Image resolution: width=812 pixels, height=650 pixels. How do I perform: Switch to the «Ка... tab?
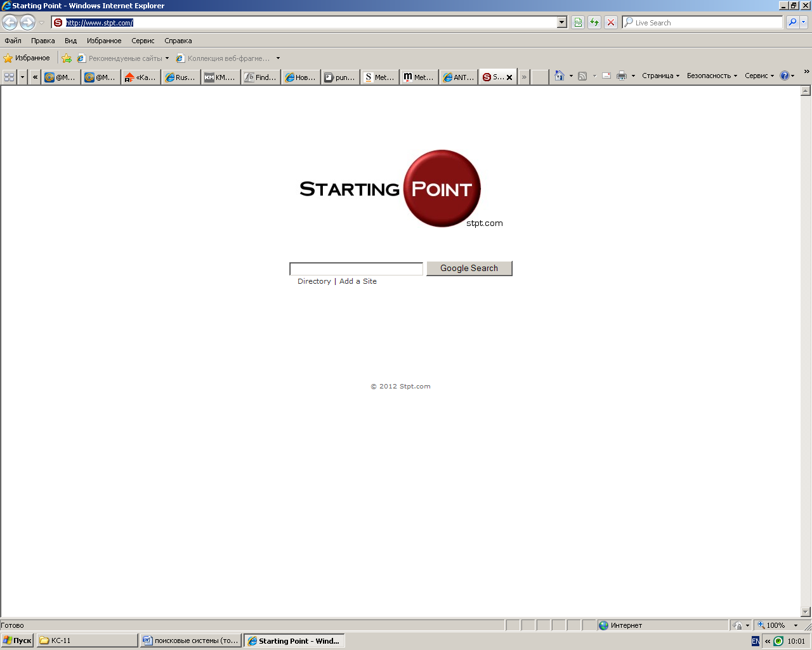[x=141, y=77]
